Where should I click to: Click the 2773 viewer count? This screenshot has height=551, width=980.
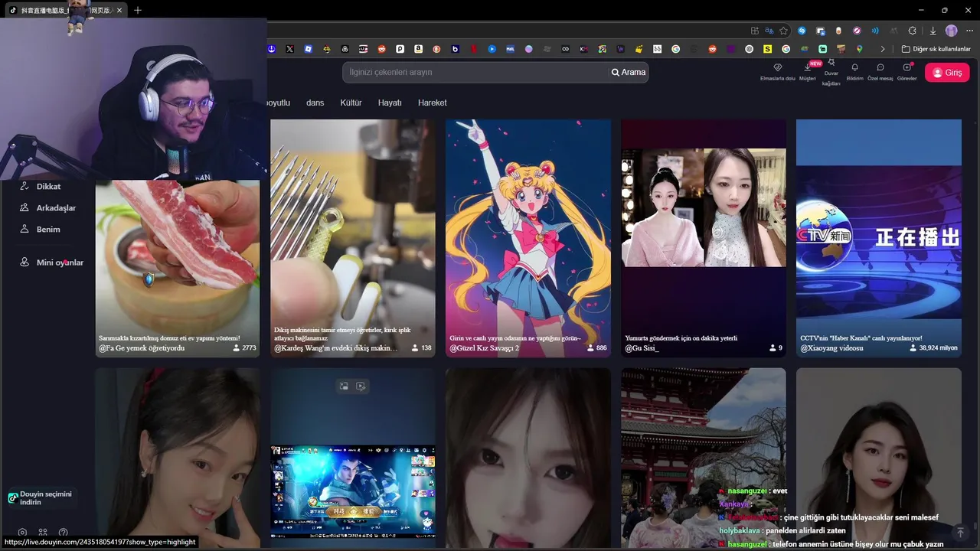pos(245,347)
